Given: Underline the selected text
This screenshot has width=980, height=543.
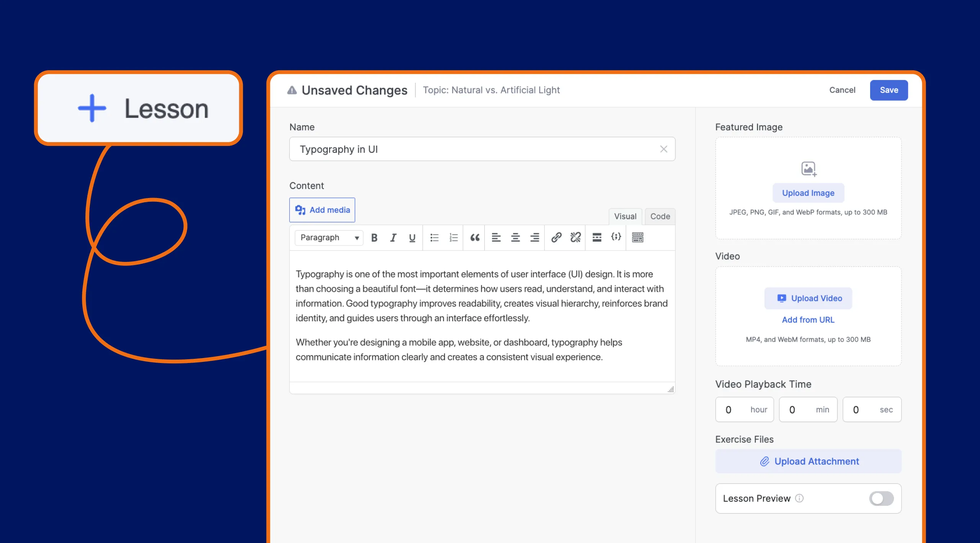Looking at the screenshot, I should pos(412,238).
